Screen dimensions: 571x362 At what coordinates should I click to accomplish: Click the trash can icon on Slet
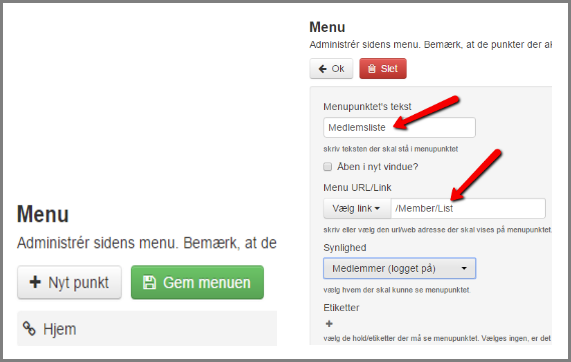[x=371, y=69]
